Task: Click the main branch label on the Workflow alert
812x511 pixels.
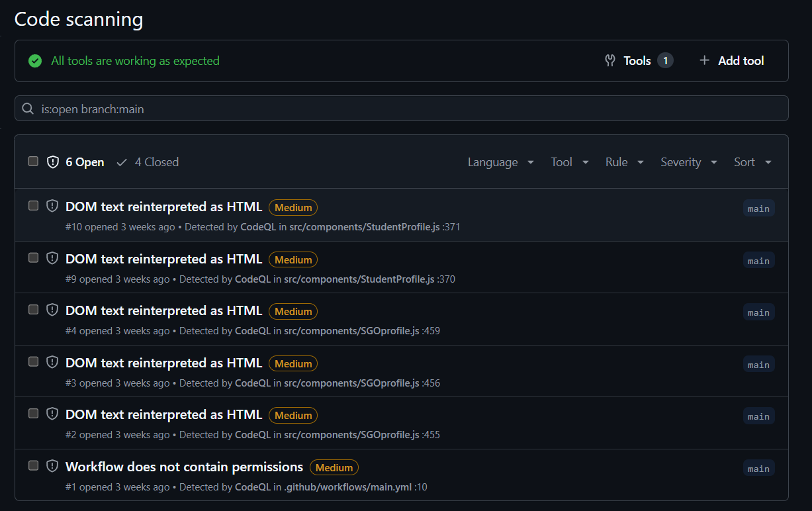Action: coord(758,469)
